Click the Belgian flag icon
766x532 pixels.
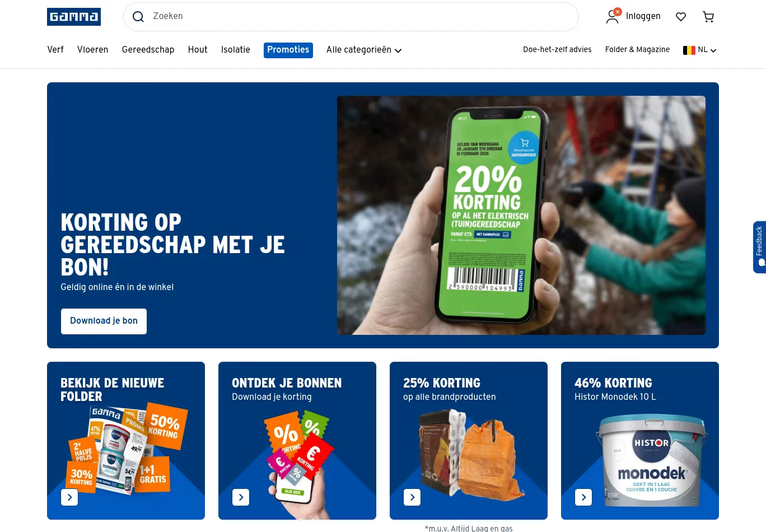click(689, 50)
